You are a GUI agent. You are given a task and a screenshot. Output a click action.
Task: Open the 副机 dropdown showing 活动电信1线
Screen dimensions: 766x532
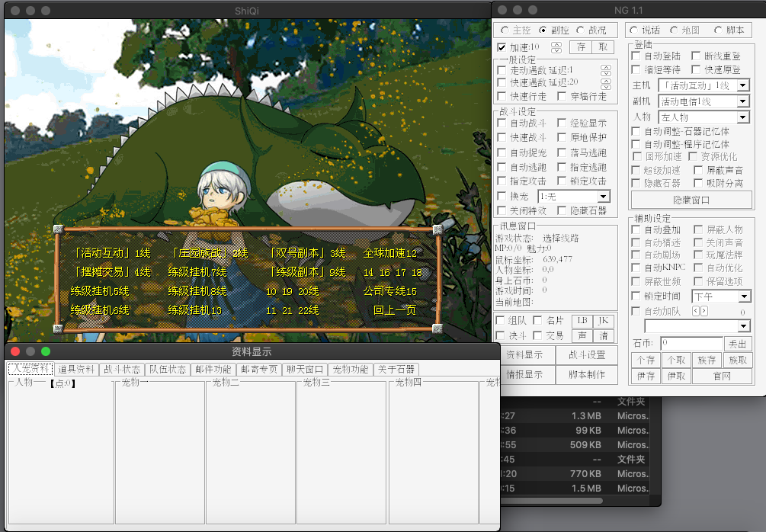(x=743, y=101)
